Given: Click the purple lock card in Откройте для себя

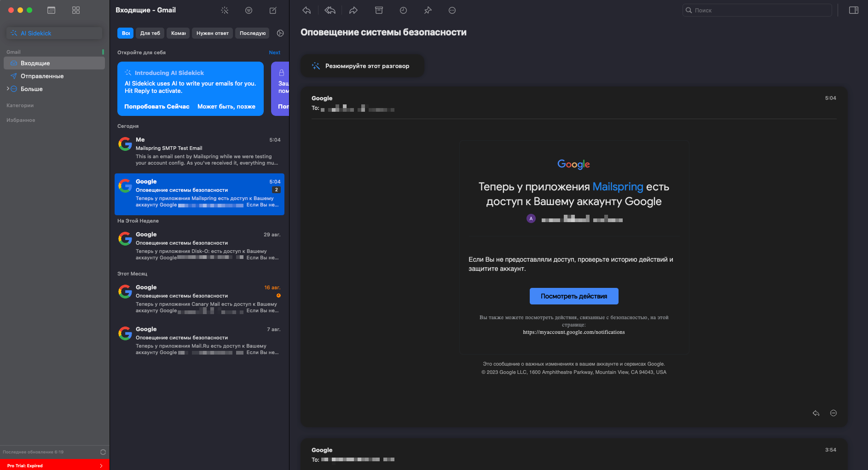Looking at the screenshot, I should coord(280,89).
